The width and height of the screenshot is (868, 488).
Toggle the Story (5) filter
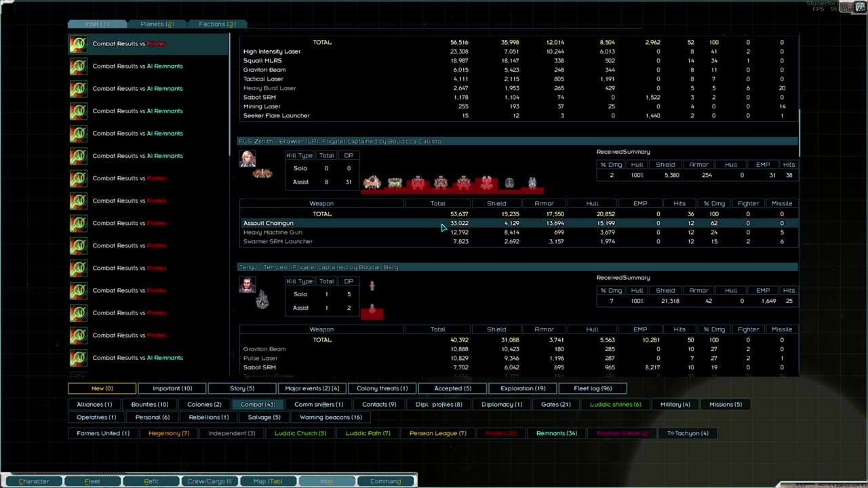(x=242, y=388)
